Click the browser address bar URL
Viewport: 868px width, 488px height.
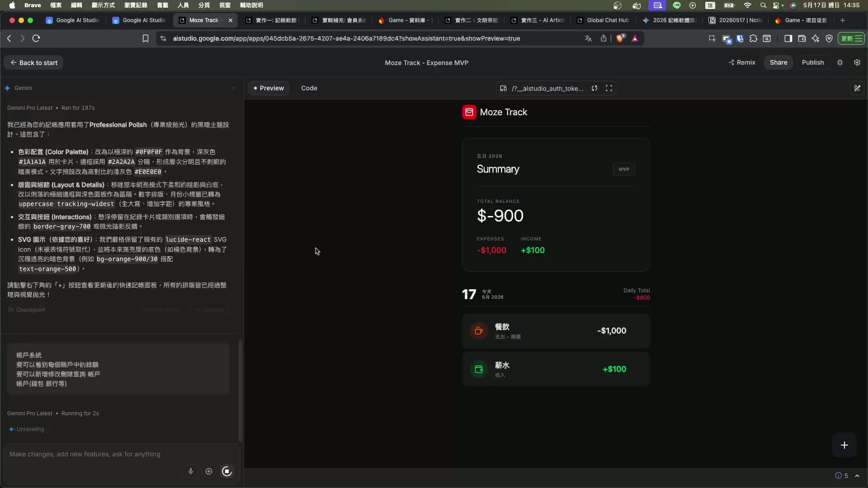tap(346, 38)
